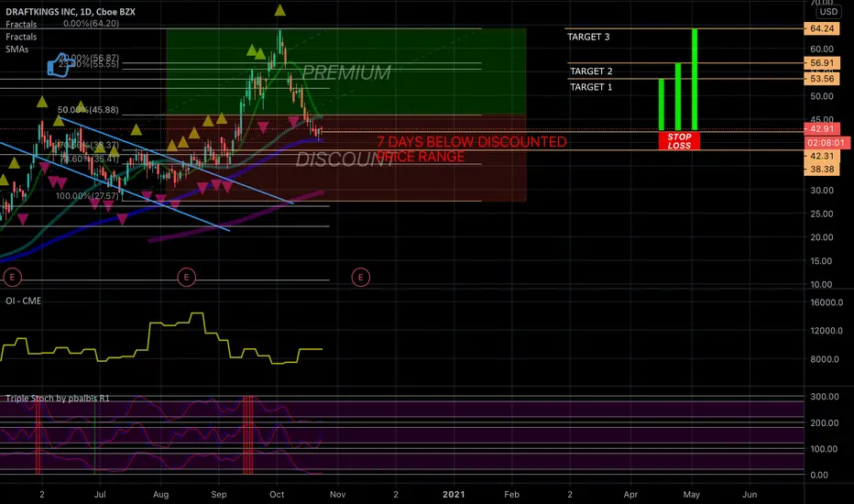Click the 42.31 price label
This screenshot has width=854, height=504.
click(822, 156)
